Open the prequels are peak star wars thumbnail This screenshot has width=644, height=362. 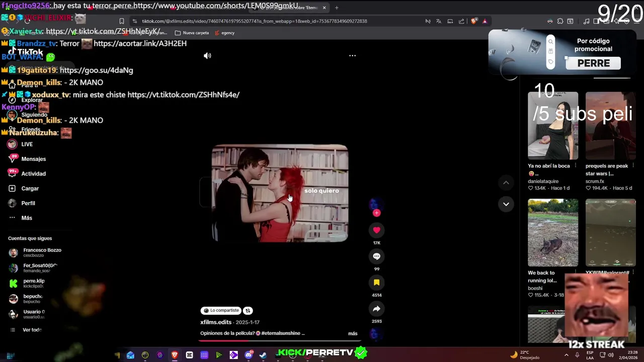coord(610,125)
